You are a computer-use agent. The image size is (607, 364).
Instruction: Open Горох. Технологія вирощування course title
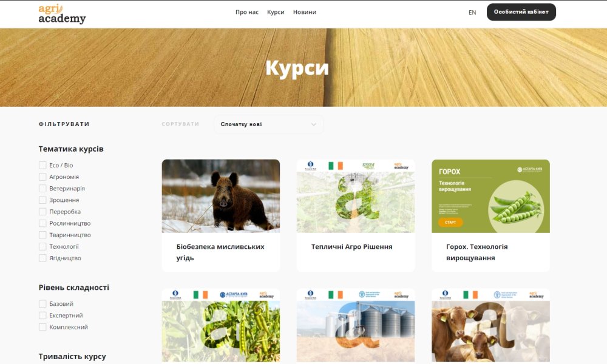(x=476, y=252)
